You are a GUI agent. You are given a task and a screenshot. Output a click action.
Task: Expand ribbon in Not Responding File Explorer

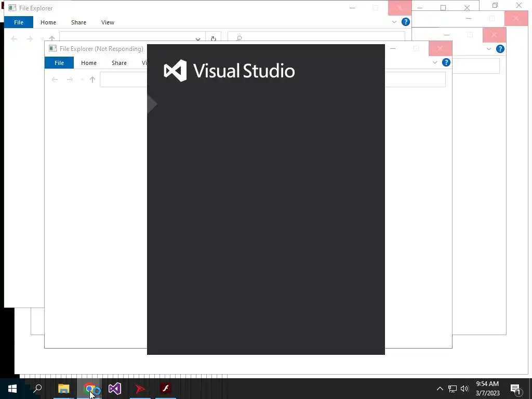click(x=435, y=62)
